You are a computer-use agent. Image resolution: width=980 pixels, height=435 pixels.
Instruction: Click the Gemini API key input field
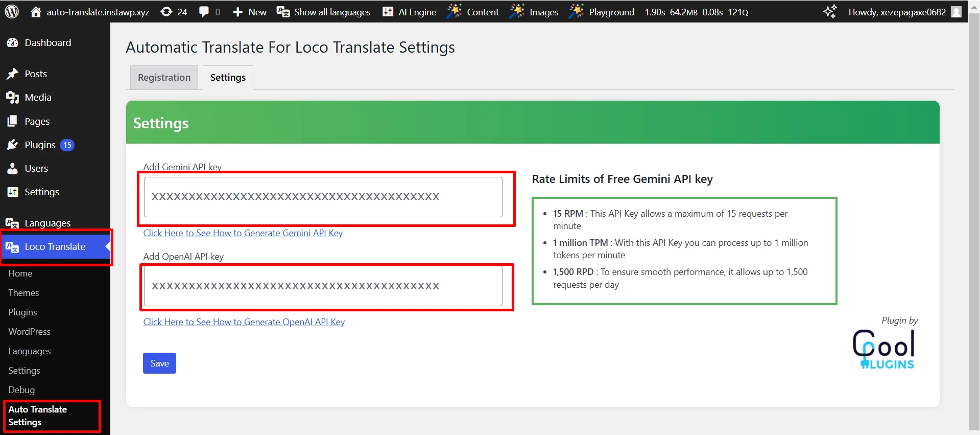(x=323, y=197)
